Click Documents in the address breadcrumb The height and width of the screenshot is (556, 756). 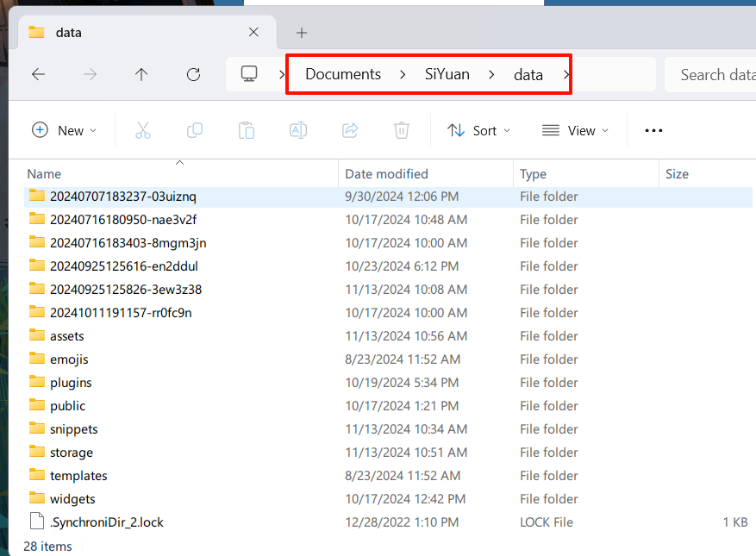tap(343, 74)
